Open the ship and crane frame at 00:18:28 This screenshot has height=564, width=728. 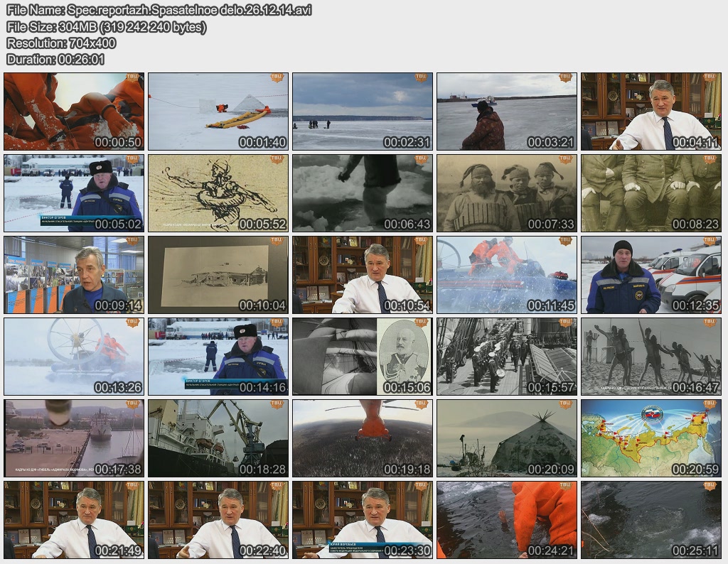[218, 438]
